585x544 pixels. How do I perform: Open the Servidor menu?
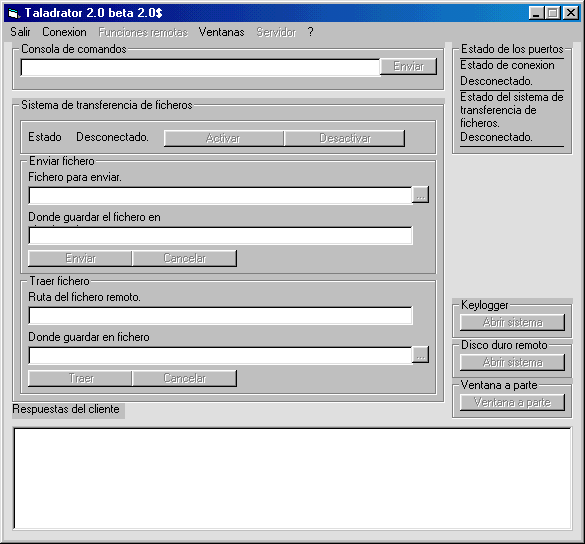click(276, 32)
